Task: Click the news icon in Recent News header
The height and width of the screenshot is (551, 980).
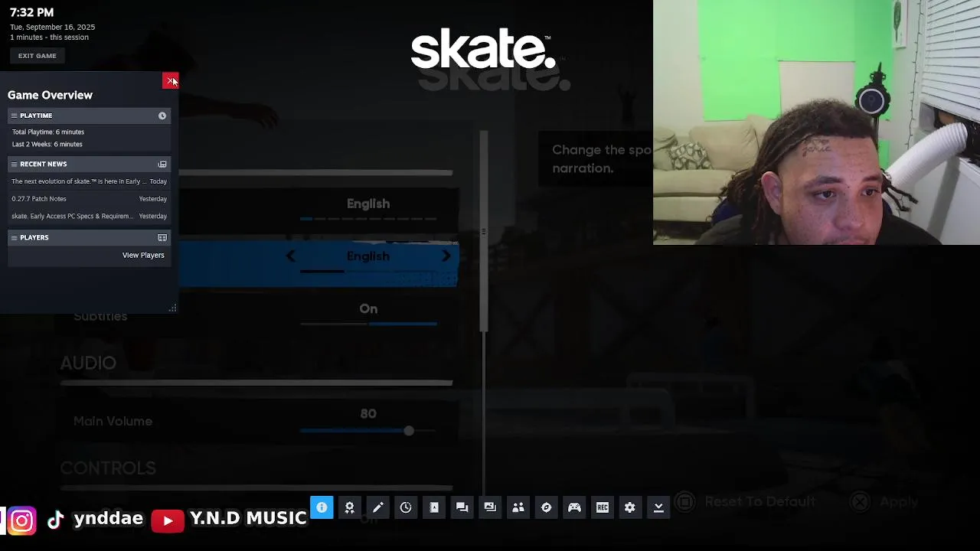Action: point(162,164)
